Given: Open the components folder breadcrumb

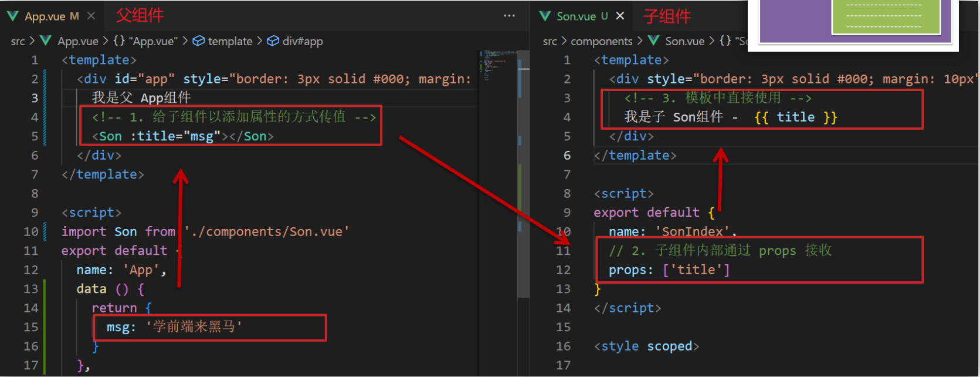Looking at the screenshot, I should (601, 41).
